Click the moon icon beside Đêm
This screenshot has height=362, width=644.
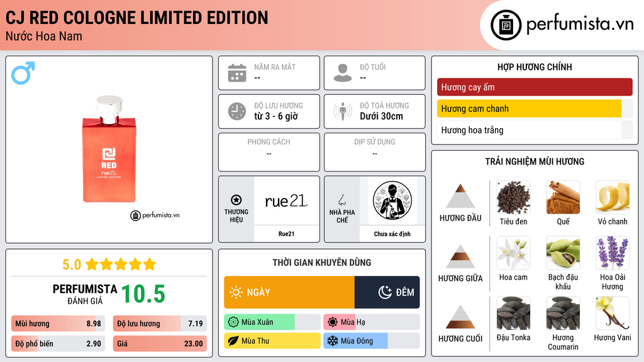[x=385, y=292]
